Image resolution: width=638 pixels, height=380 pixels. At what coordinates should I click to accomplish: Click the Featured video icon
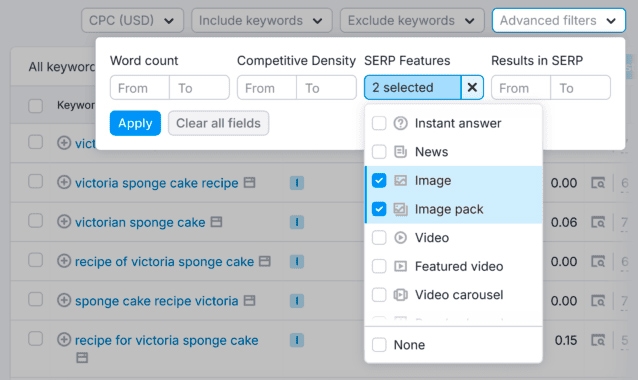(400, 266)
